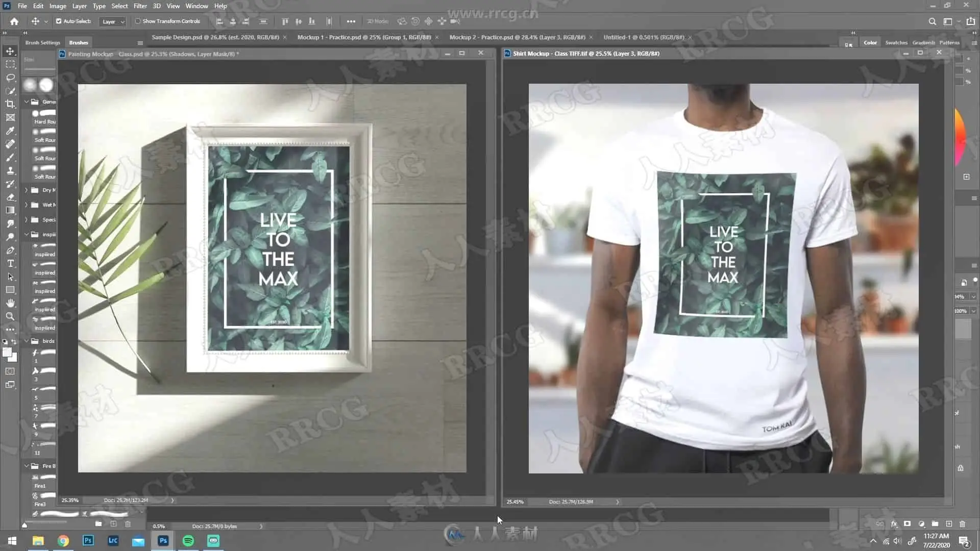Click the search icon at top right
Image resolution: width=980 pixels, height=551 pixels.
[932, 21]
